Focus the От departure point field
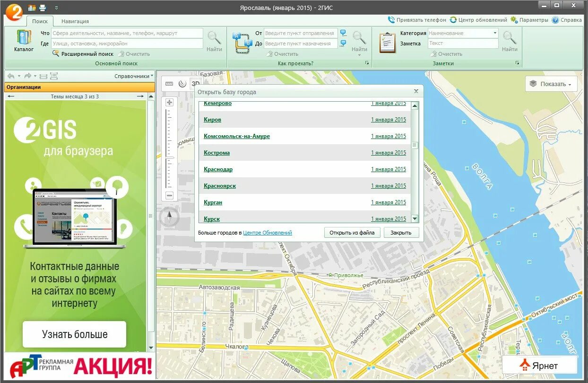This screenshot has width=588, height=383. point(301,34)
